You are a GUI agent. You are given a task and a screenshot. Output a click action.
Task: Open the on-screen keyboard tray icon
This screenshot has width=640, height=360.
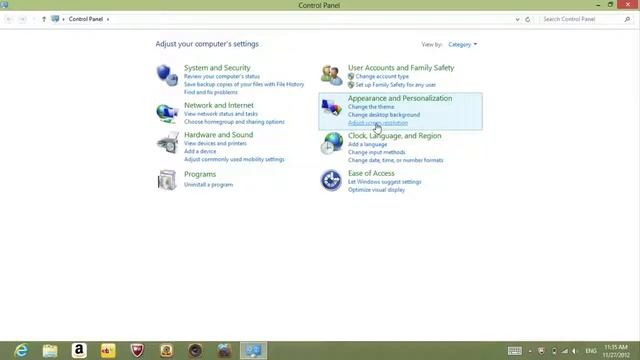[x=515, y=351]
